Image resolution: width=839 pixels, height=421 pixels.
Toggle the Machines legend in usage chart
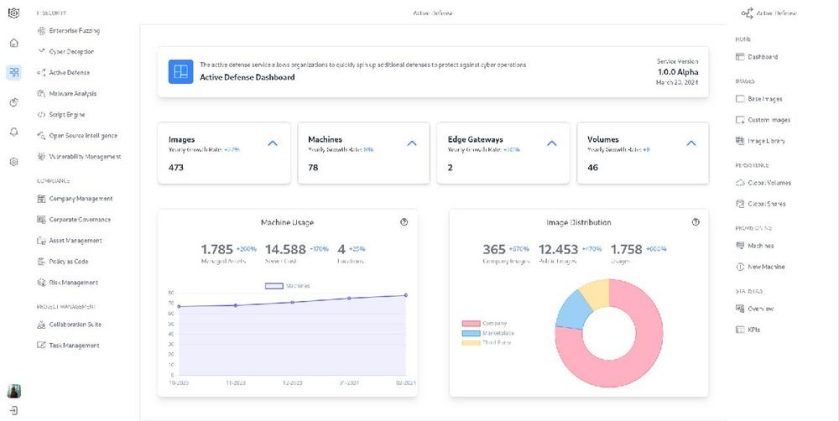[x=287, y=286]
